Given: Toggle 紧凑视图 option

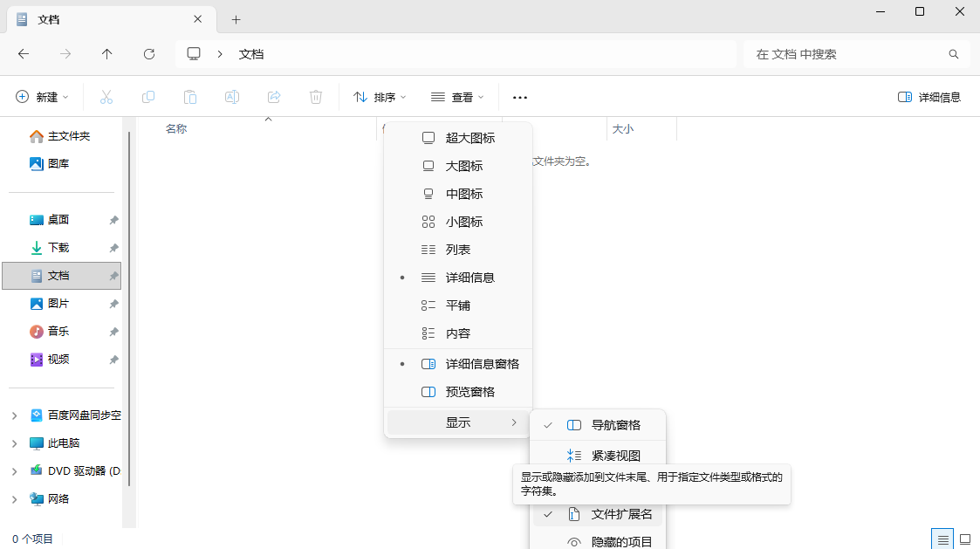Looking at the screenshot, I should pos(598,456).
